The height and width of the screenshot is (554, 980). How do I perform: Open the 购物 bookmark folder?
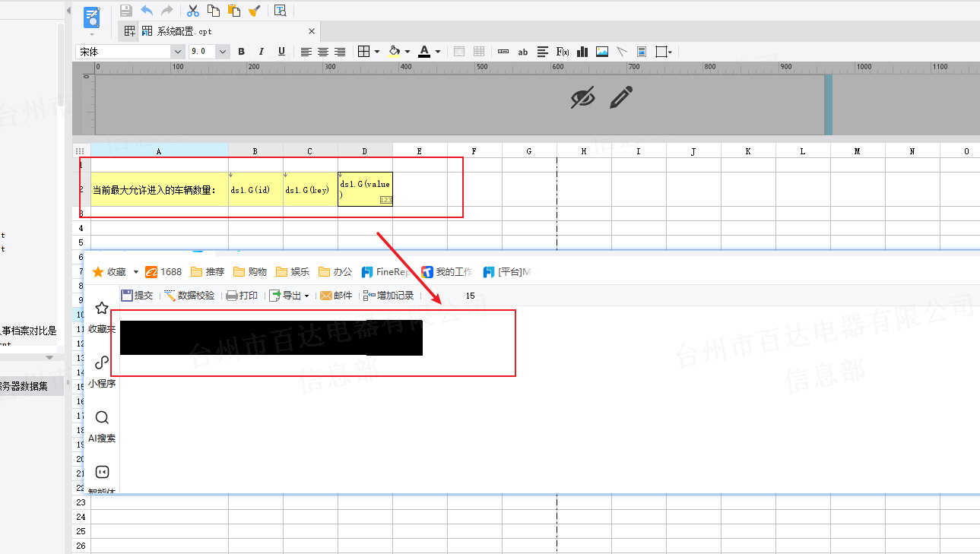point(251,271)
